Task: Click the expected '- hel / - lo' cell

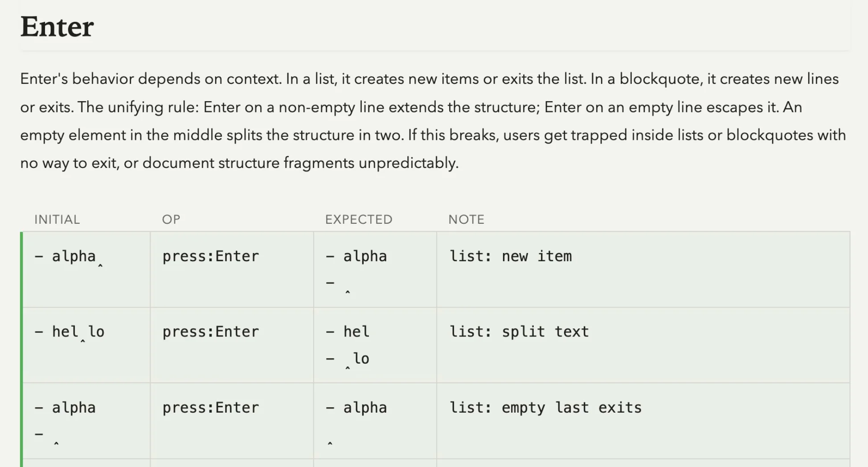Action: point(375,345)
